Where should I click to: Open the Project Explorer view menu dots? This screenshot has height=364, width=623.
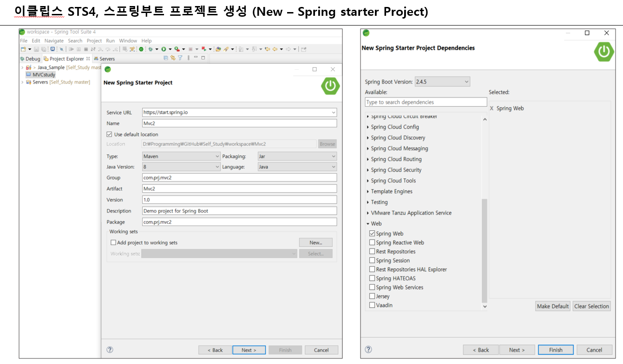pos(189,58)
